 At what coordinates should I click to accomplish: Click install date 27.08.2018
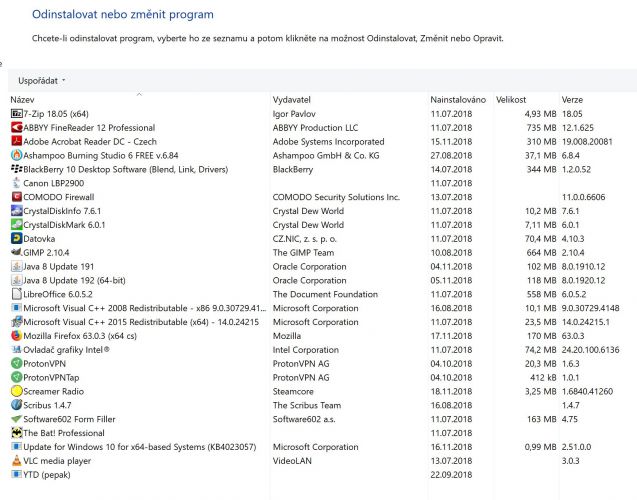pyautogui.click(x=451, y=155)
